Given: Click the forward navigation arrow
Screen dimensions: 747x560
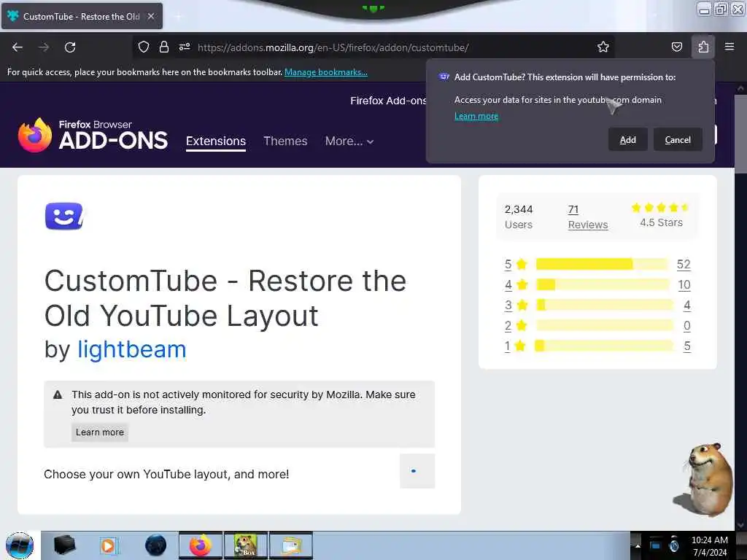Looking at the screenshot, I should click(44, 47).
